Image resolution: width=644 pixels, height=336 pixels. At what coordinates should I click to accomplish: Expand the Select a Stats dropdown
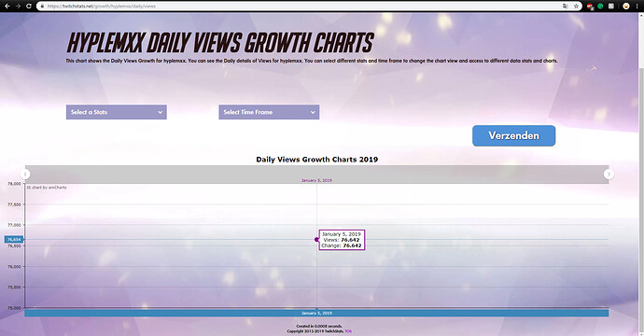click(x=117, y=112)
